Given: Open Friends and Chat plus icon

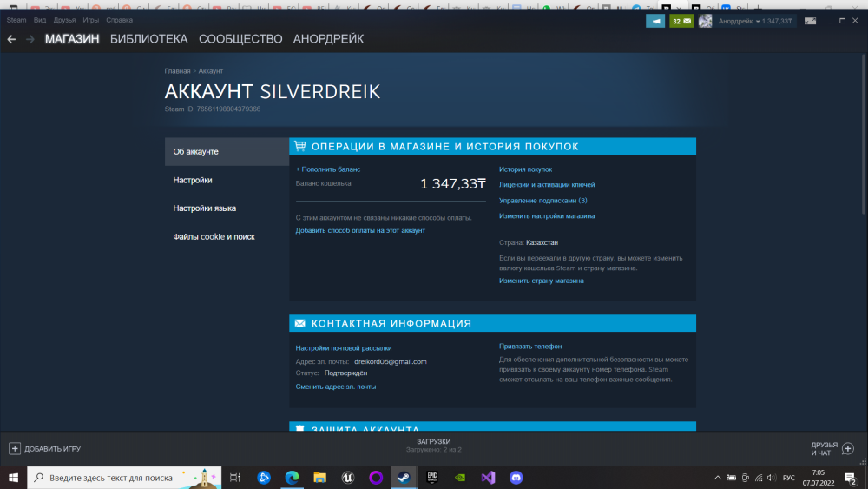Looking at the screenshot, I should (848, 448).
